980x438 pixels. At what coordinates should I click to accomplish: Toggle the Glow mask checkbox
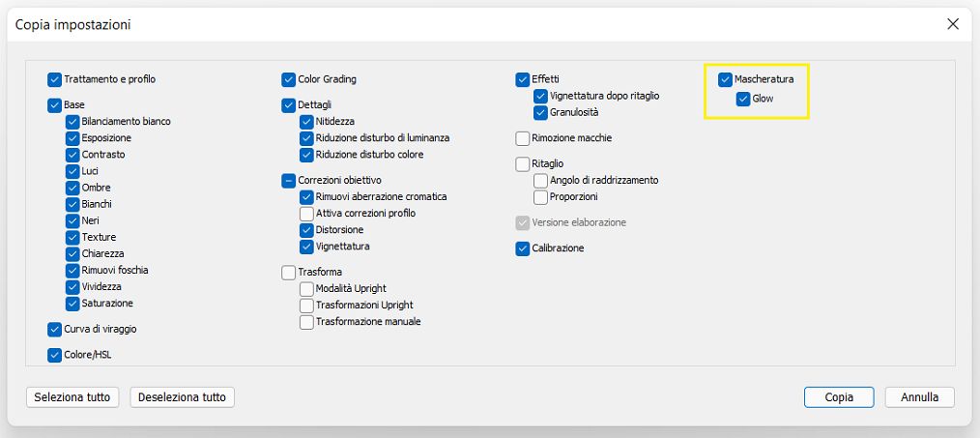coord(742,99)
